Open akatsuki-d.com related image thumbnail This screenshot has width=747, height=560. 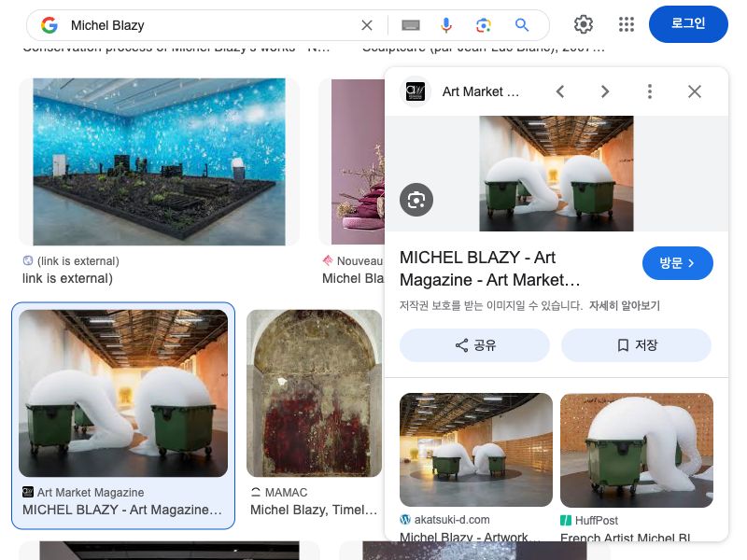pos(476,450)
